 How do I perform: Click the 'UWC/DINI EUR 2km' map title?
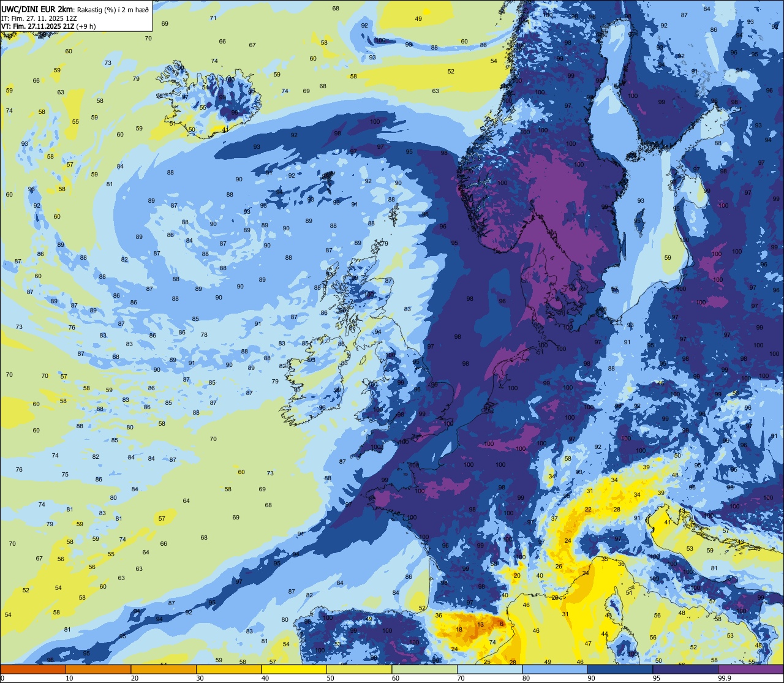click(x=37, y=9)
